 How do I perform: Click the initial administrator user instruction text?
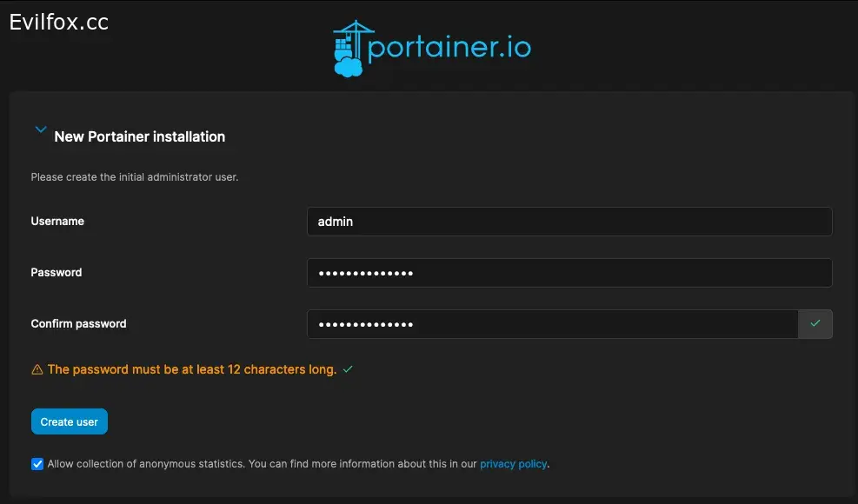tap(134, 176)
